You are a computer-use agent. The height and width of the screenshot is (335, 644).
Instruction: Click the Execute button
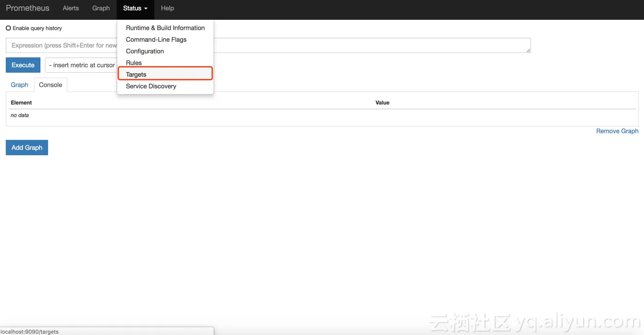pos(23,65)
